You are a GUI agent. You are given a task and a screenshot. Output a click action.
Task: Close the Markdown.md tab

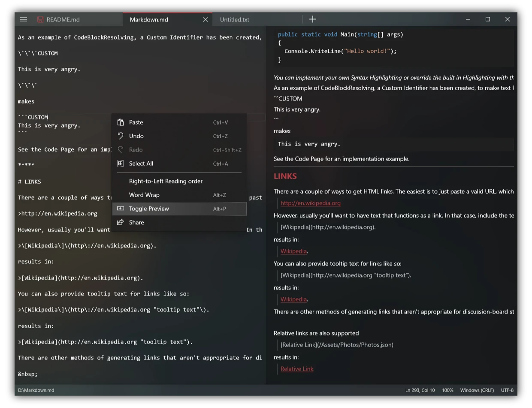tap(205, 19)
